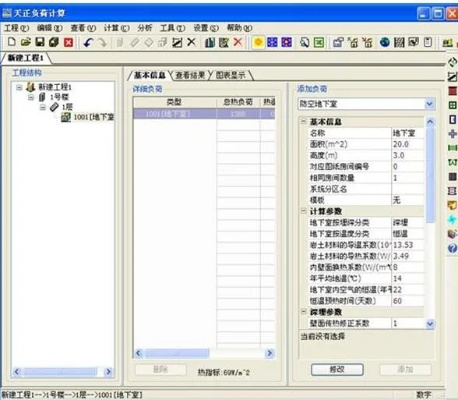Click the blue help question mark icon

452,248
